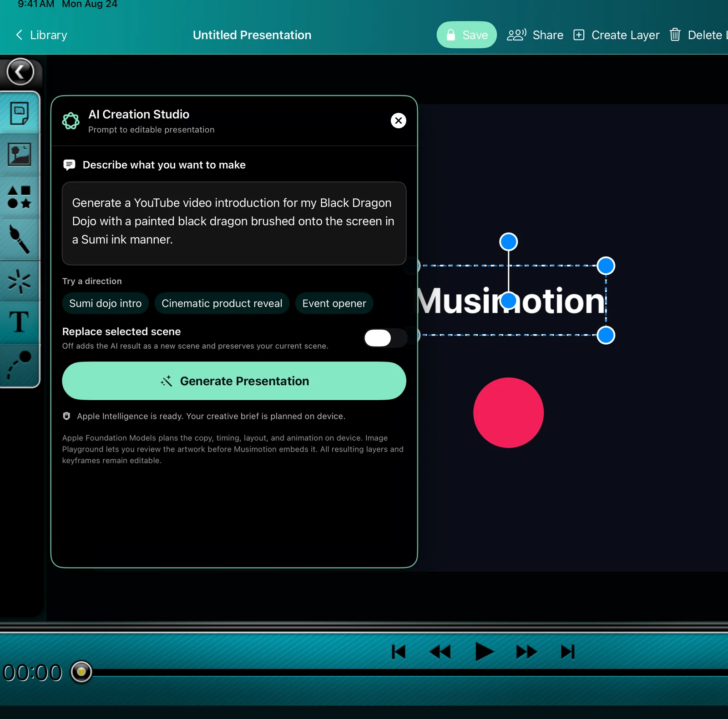The image size is (728, 719).
Task: Select the paintbrush tool
Action: (x=20, y=239)
